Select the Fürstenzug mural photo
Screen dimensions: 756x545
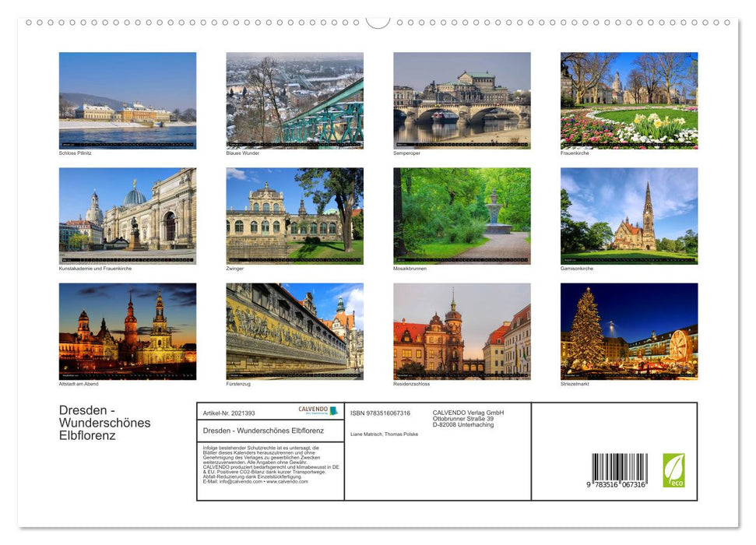[294, 331]
